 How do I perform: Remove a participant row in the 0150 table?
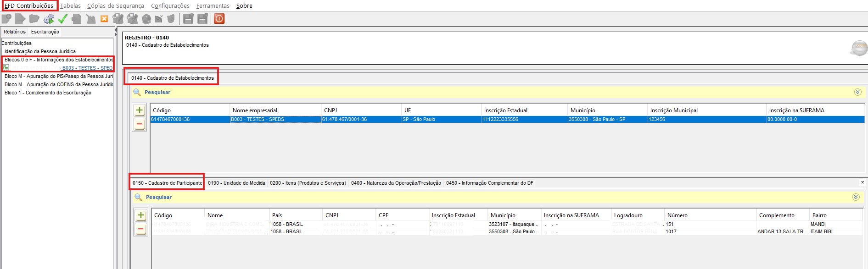coord(141,229)
